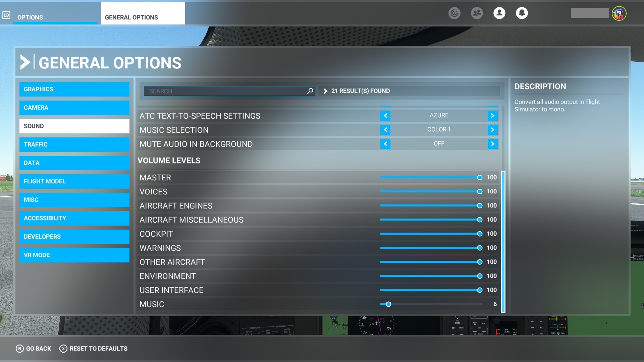Select the MISC options menu item
Viewport: 644px width, 362px height.
coord(74,199)
